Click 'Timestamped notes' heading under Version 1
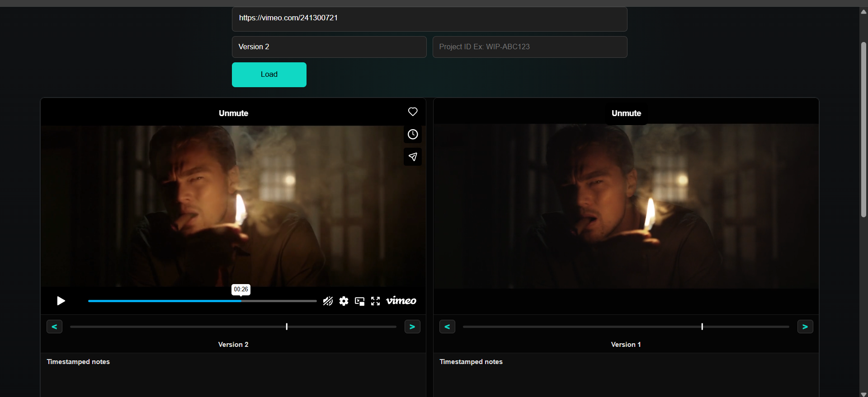 (x=471, y=362)
